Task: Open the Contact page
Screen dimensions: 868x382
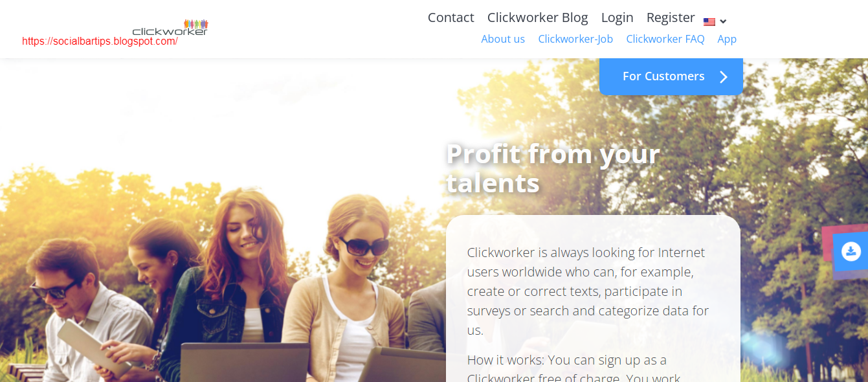Action: click(x=451, y=17)
